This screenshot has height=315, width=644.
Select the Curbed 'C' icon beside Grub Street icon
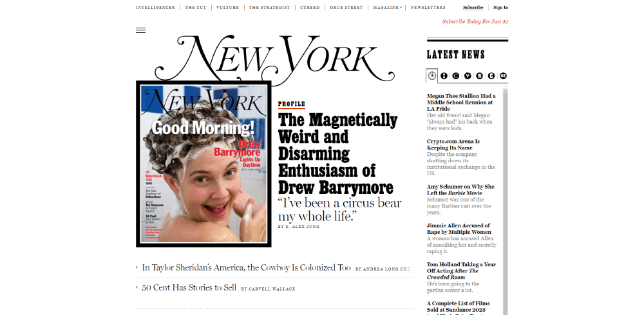491,75
